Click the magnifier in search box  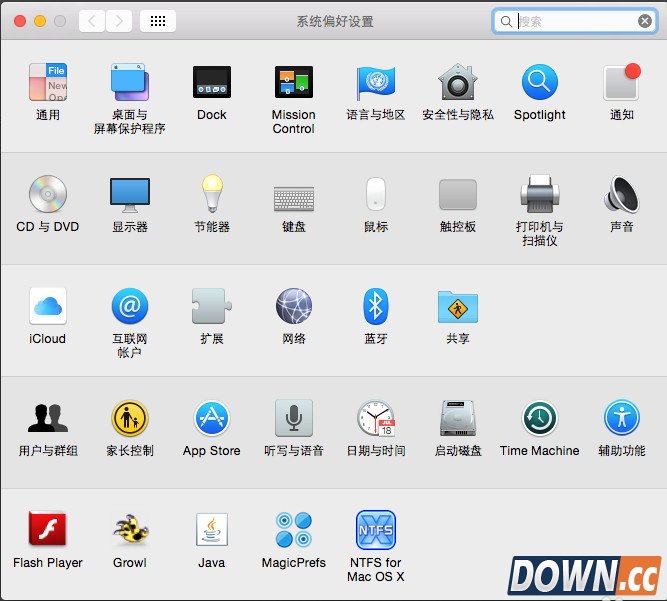tap(506, 21)
